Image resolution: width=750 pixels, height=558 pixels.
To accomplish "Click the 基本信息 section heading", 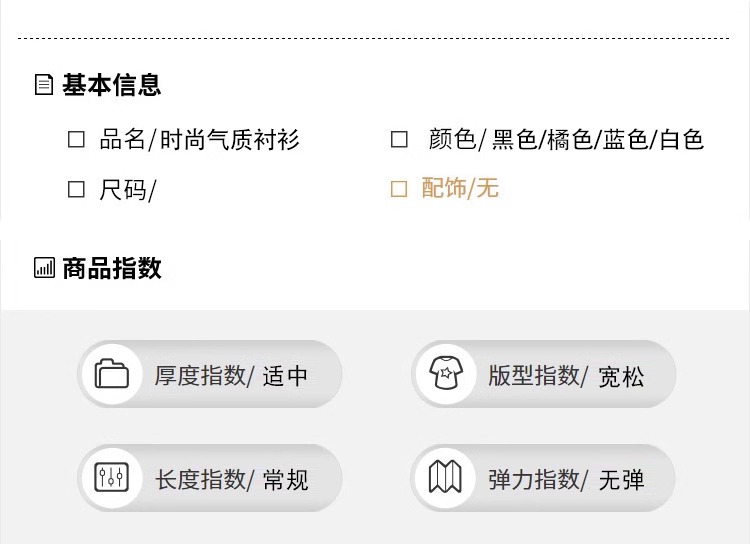I will [x=111, y=85].
